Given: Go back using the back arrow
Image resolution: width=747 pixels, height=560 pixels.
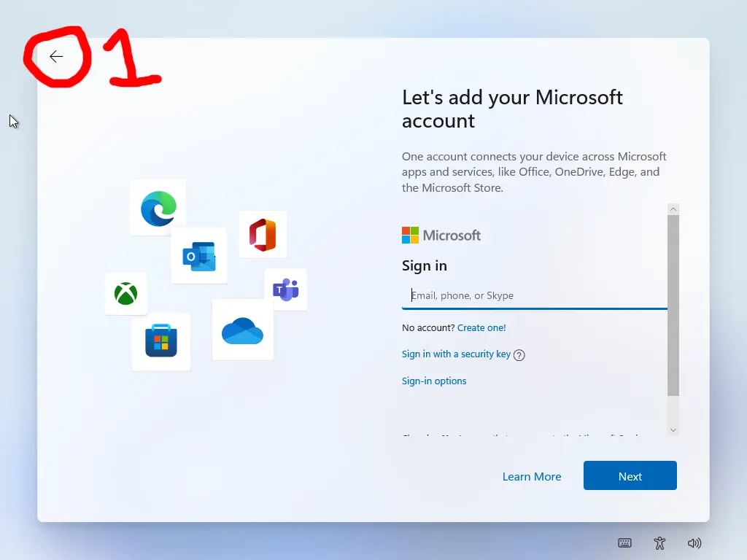Looking at the screenshot, I should pyautogui.click(x=56, y=57).
